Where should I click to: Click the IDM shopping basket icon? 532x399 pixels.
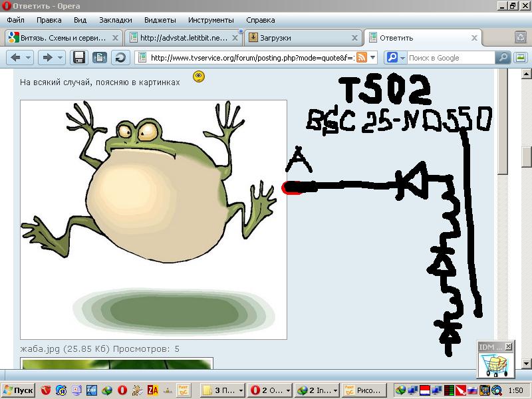coord(495,364)
